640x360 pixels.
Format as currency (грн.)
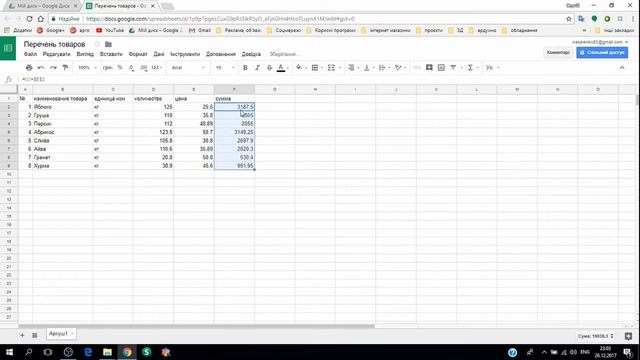pyautogui.click(x=108, y=68)
